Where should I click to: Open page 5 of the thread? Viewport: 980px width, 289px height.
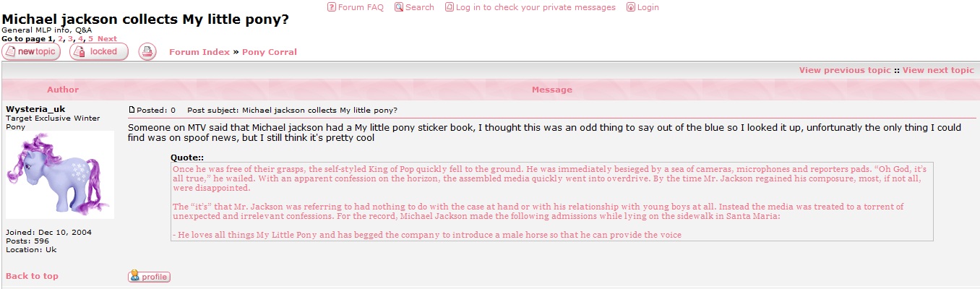pyautogui.click(x=90, y=39)
